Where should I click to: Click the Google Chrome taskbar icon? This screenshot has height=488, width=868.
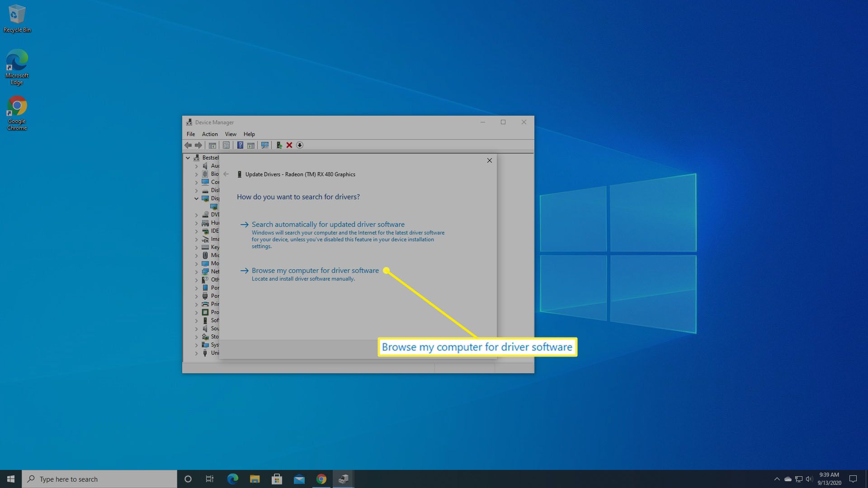[321, 479]
